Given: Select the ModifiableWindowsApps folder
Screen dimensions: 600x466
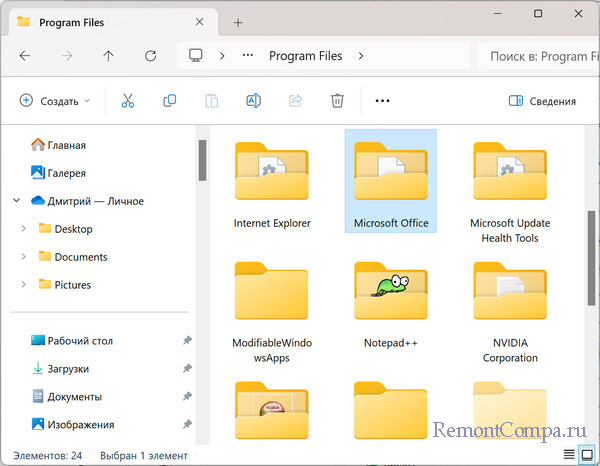Looking at the screenshot, I should click(x=272, y=312).
